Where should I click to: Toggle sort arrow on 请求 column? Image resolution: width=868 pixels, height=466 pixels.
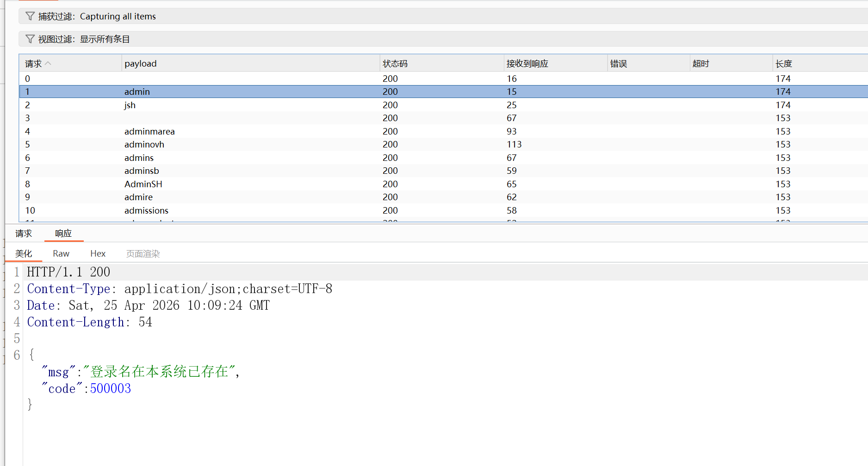(48, 63)
